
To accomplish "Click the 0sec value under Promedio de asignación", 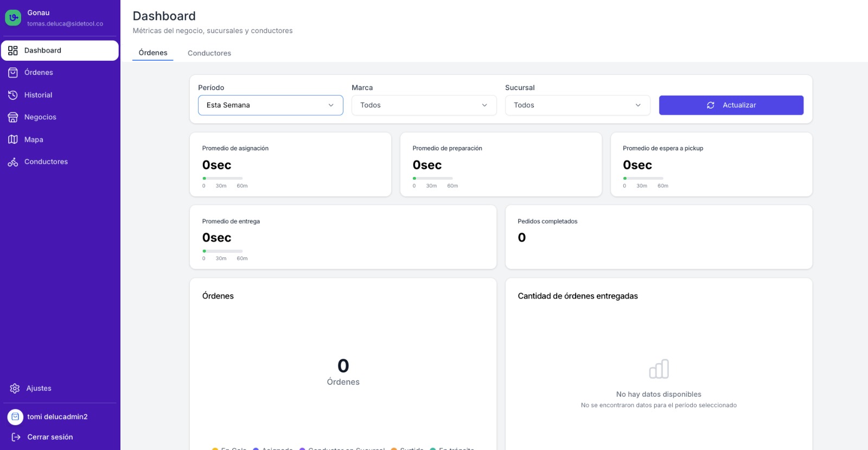I will [x=217, y=165].
